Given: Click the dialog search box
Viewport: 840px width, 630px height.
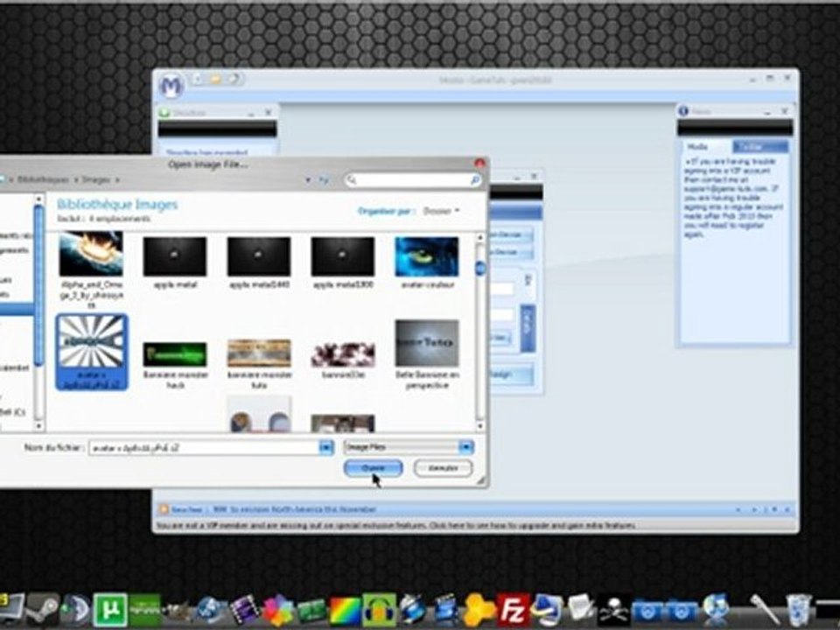Looking at the screenshot, I should (x=412, y=180).
